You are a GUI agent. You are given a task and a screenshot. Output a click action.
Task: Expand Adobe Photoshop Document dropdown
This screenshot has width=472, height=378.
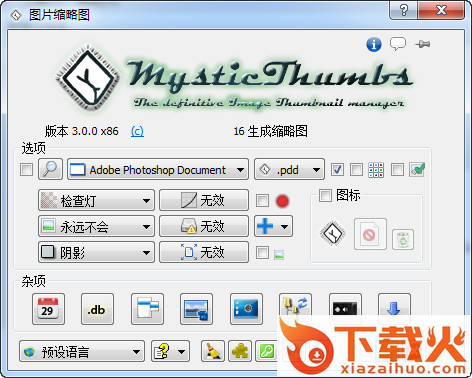(x=158, y=170)
